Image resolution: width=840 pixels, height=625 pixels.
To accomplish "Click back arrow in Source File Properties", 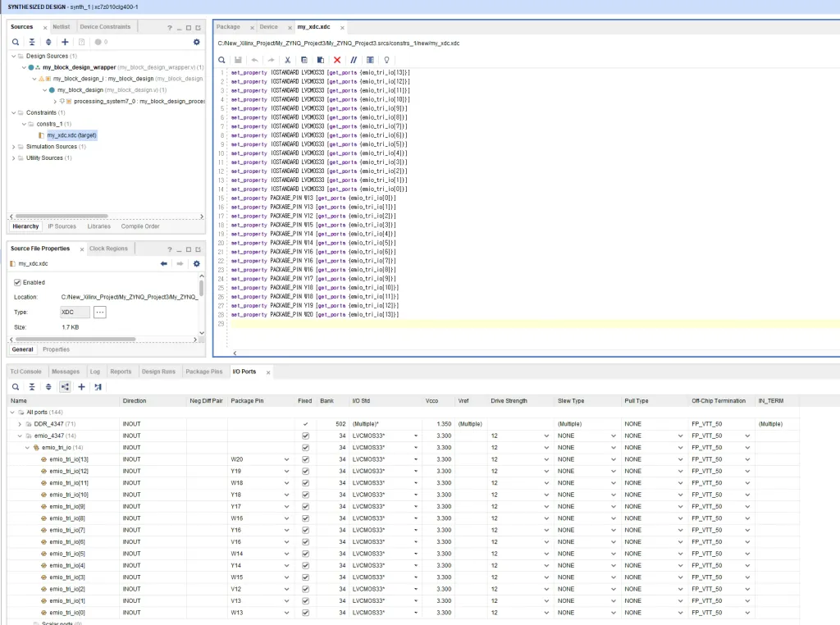I will coord(164,263).
